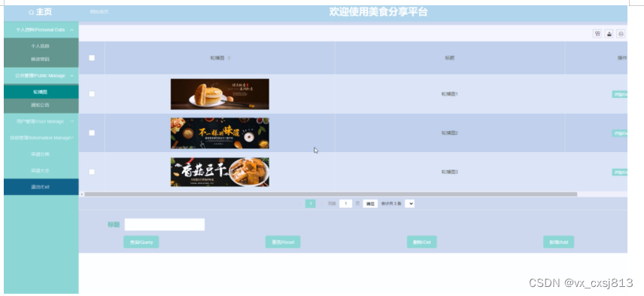Click the 确定 button in pagination
644x296 pixels.
[x=370, y=203]
